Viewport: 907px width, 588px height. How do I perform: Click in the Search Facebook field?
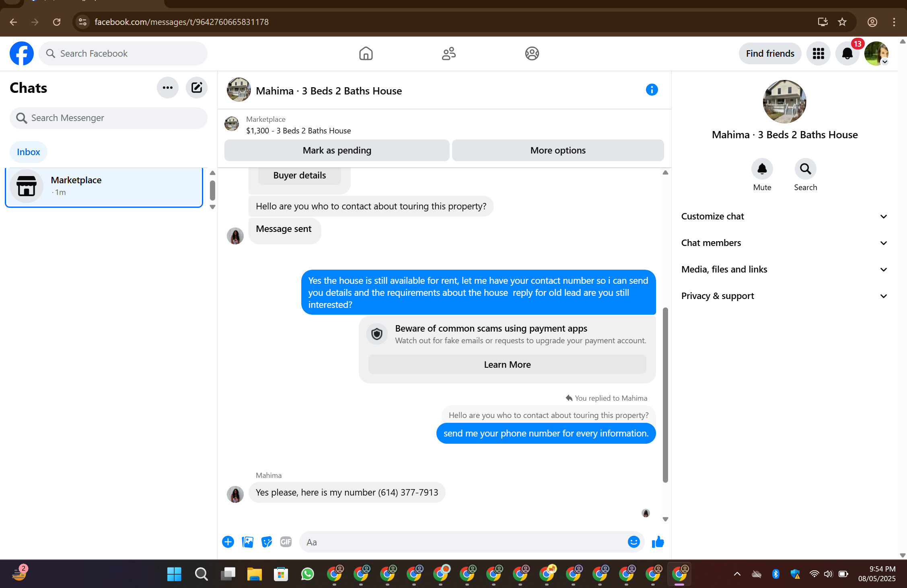coord(123,53)
